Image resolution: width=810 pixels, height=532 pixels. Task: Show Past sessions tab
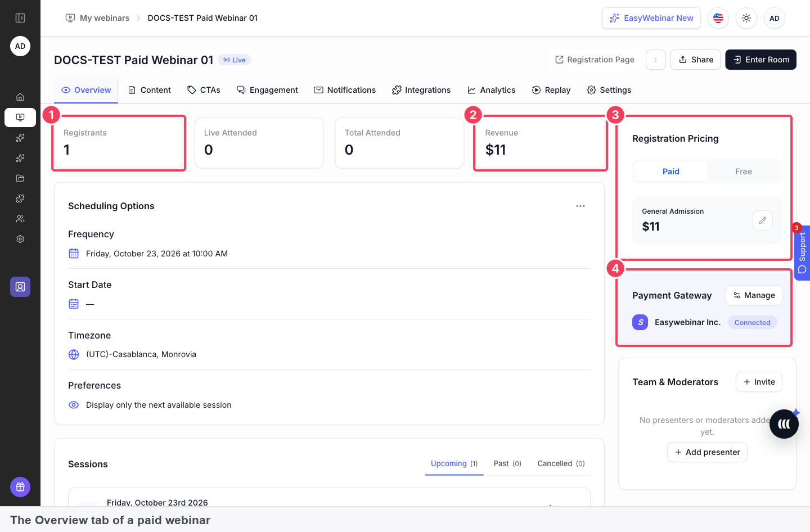pos(507,463)
